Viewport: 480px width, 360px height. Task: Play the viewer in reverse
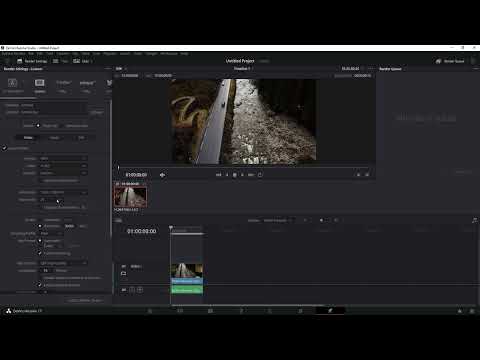click(x=227, y=175)
